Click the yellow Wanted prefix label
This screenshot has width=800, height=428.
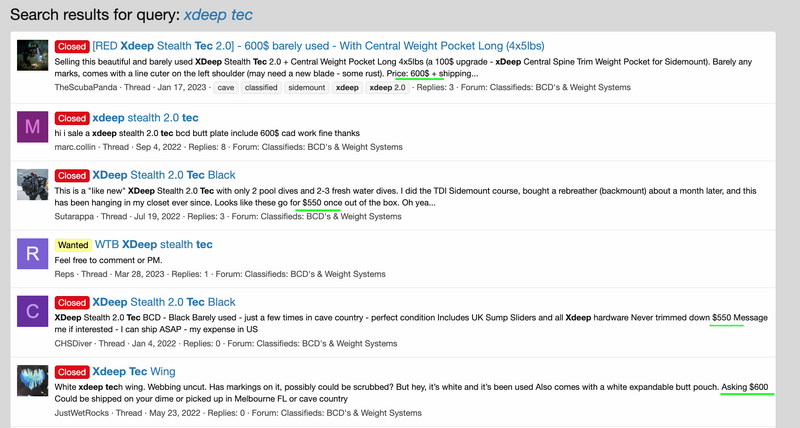click(73, 244)
